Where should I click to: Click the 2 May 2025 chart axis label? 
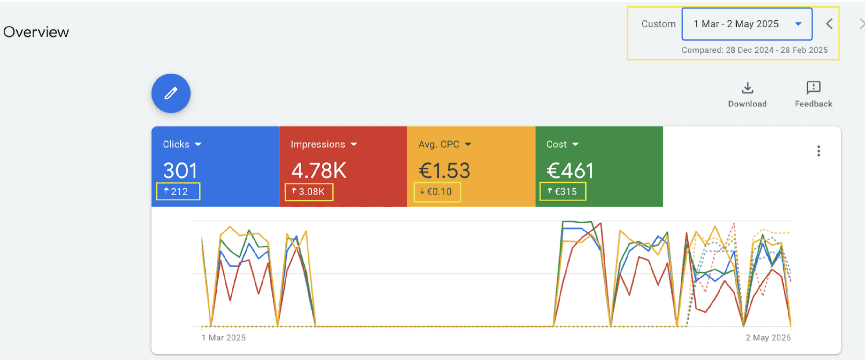click(x=768, y=338)
